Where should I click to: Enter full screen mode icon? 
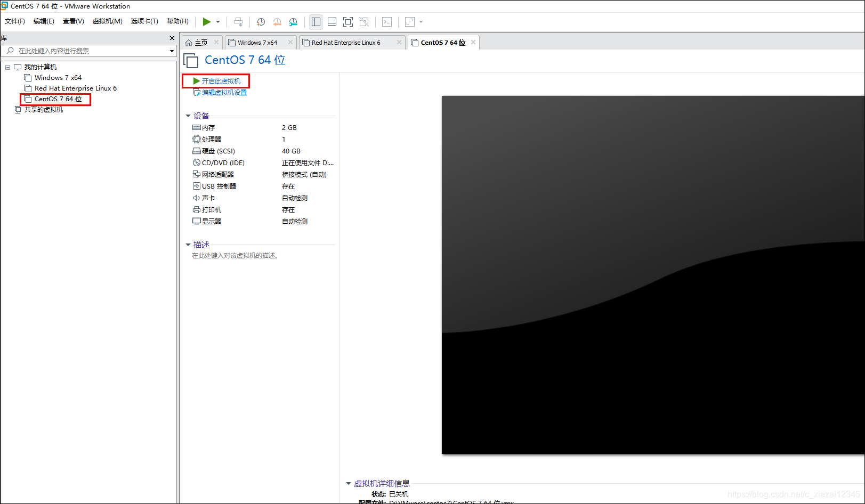coord(348,22)
